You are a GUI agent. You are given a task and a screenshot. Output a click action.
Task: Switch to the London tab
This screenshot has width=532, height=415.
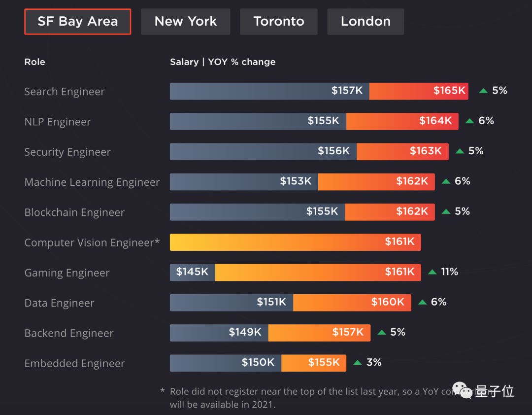pos(366,22)
